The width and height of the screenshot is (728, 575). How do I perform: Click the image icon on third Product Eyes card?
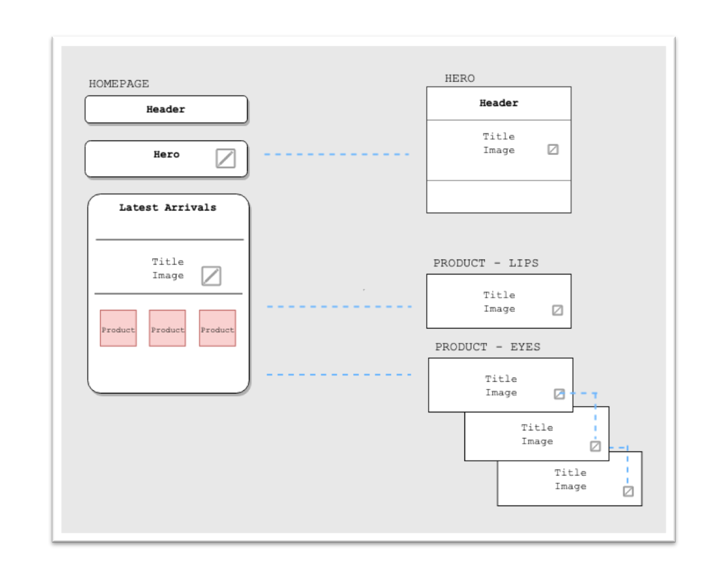pos(628,491)
